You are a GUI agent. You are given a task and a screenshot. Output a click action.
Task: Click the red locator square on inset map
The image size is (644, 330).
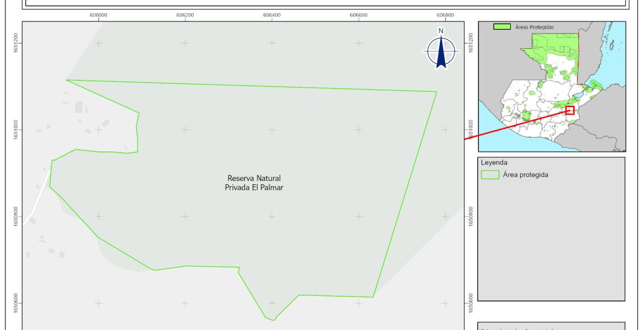pos(570,110)
